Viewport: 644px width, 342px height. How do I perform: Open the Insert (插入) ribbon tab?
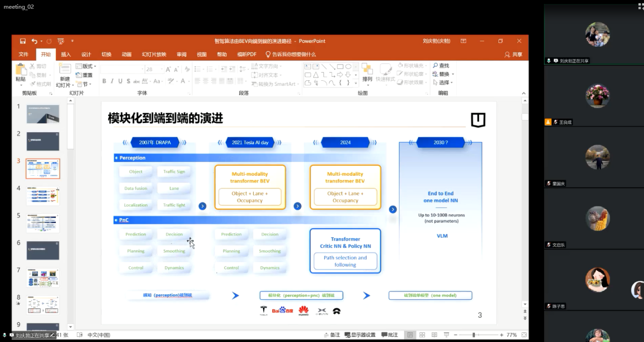pyautogui.click(x=66, y=54)
